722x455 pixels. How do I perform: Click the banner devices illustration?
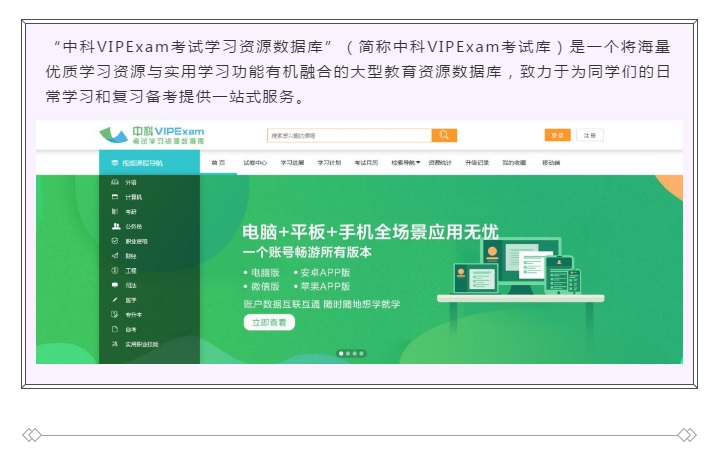pyautogui.click(x=520, y=272)
